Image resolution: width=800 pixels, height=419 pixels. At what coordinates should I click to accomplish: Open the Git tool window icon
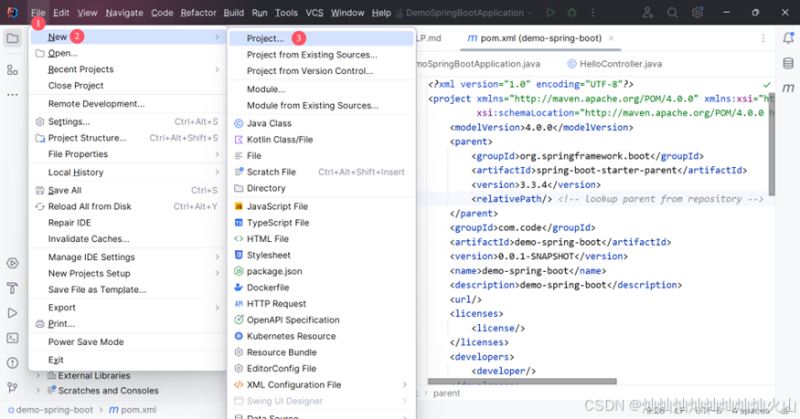(x=12, y=387)
